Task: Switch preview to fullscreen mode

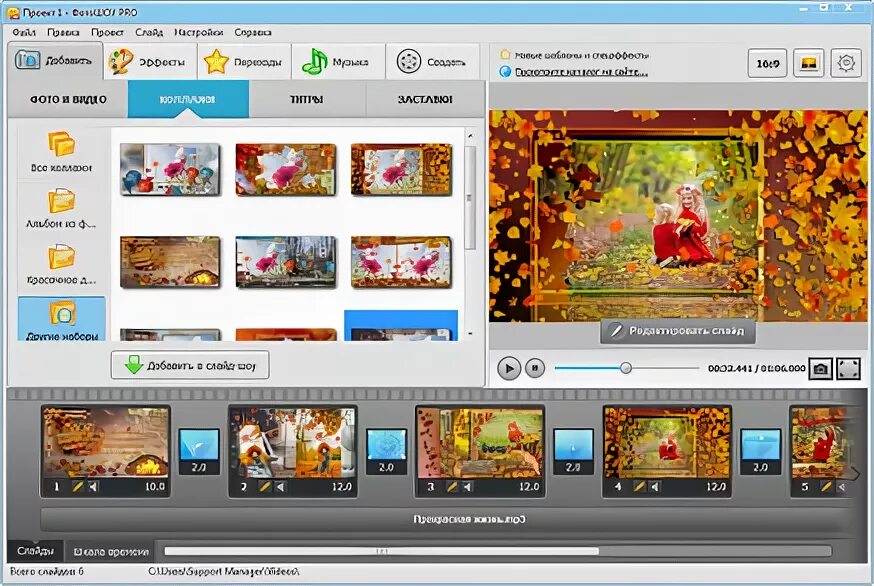Action: pos(848,369)
